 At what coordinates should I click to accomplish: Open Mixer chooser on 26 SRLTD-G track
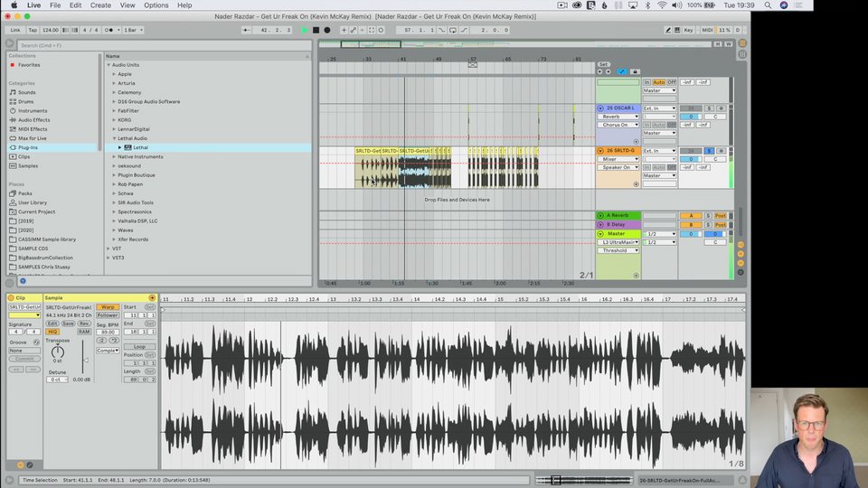(x=618, y=159)
